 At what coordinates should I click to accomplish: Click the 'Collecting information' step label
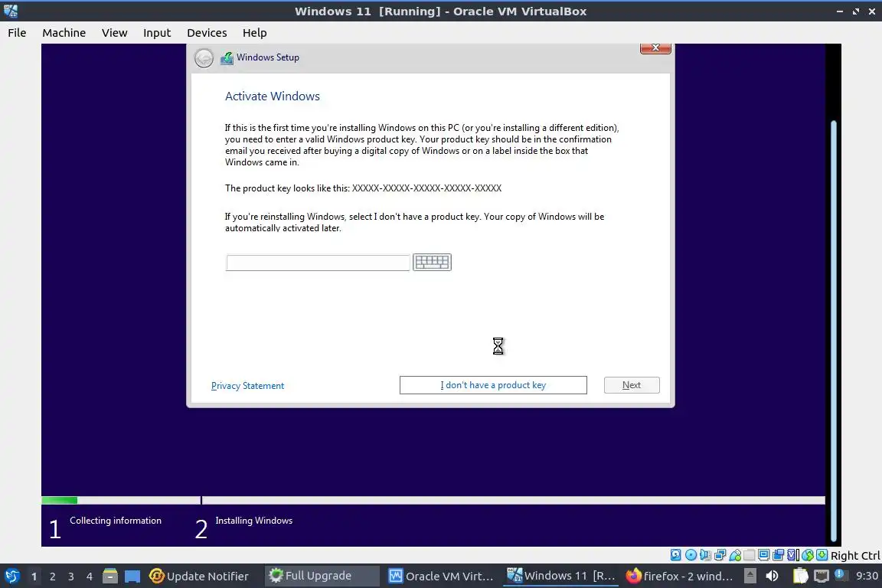pyautogui.click(x=116, y=521)
